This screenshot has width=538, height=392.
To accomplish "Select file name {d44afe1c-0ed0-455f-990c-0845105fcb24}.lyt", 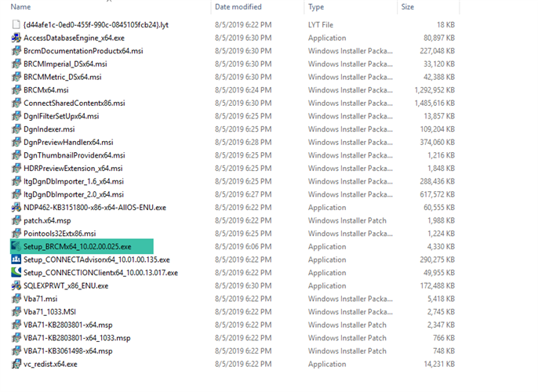I will click(96, 24).
